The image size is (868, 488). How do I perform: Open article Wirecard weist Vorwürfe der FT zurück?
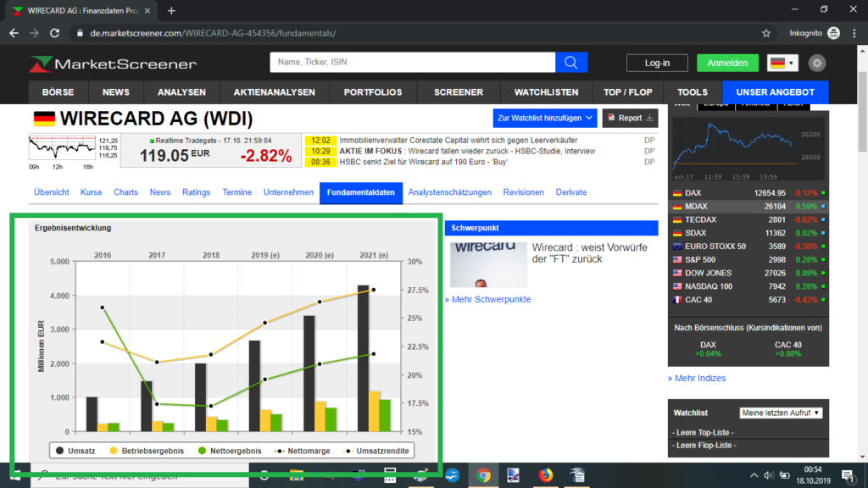click(x=590, y=253)
